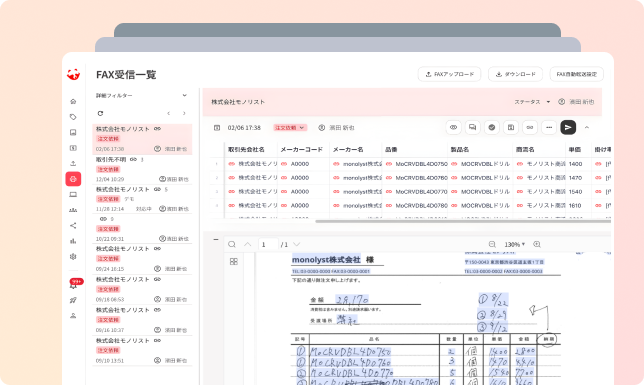Open the ステータス status dropdown
The image size is (644, 385).
[x=532, y=102]
